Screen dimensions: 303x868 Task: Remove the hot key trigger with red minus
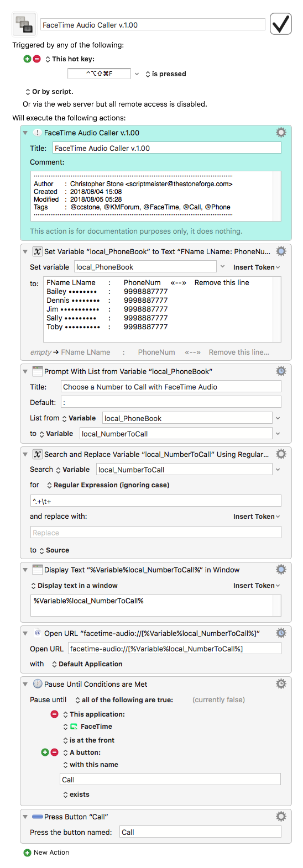[x=36, y=59]
